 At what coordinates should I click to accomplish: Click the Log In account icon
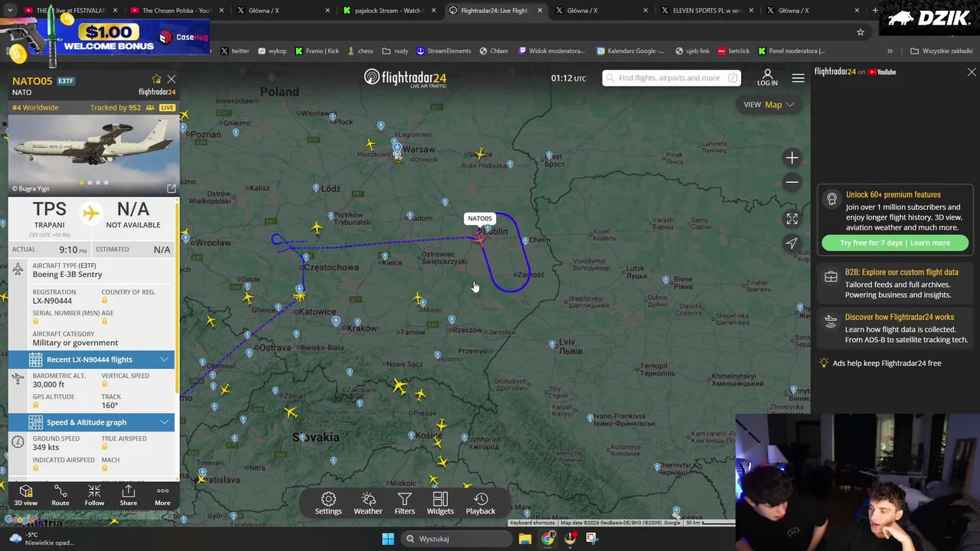click(767, 77)
